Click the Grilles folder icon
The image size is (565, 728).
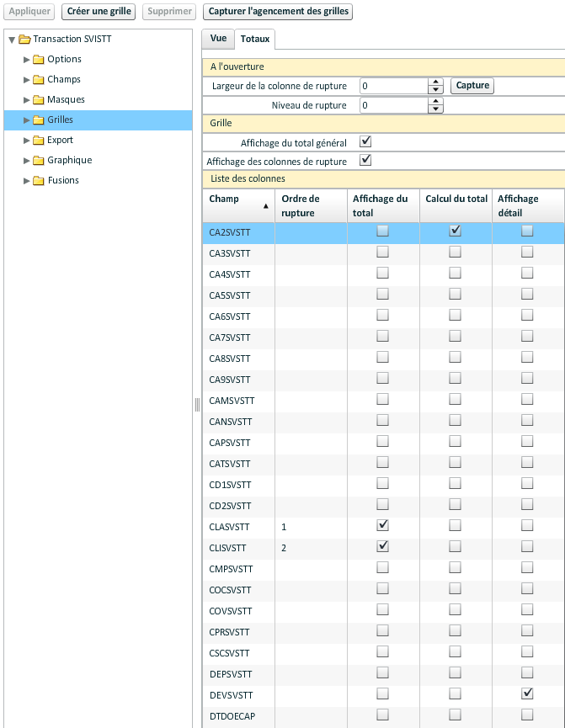coord(38,120)
